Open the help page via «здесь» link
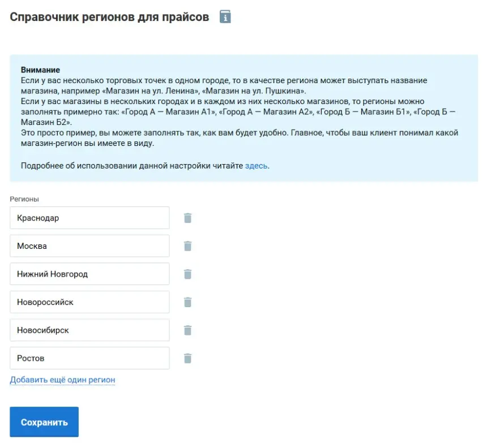Viewport: 487px width, 448px height. tap(255, 165)
